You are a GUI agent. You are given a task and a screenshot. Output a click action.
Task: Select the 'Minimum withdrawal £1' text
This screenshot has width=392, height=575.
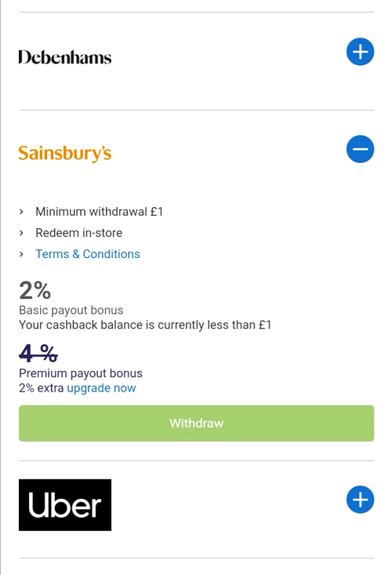tap(99, 212)
